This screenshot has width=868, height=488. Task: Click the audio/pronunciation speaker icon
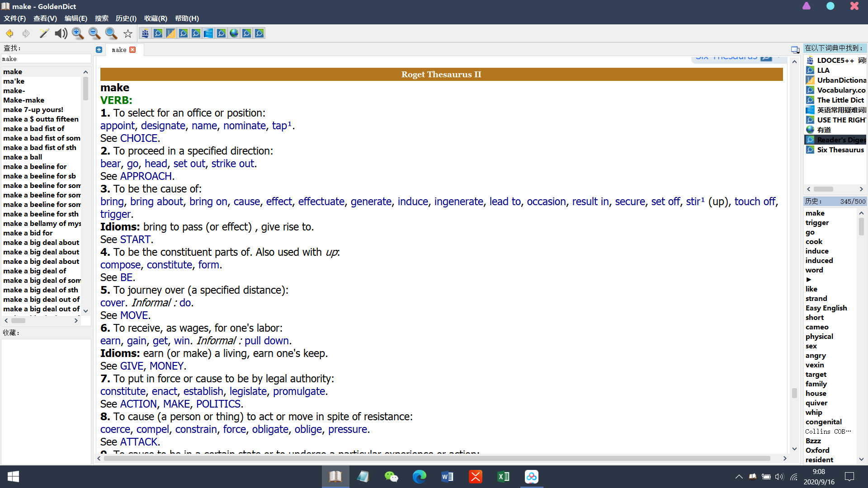click(x=60, y=33)
